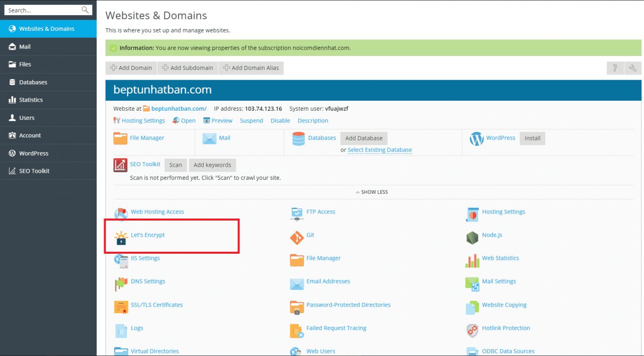Click the IIS Settings icon
This screenshot has width=644, height=356.
click(x=121, y=261)
